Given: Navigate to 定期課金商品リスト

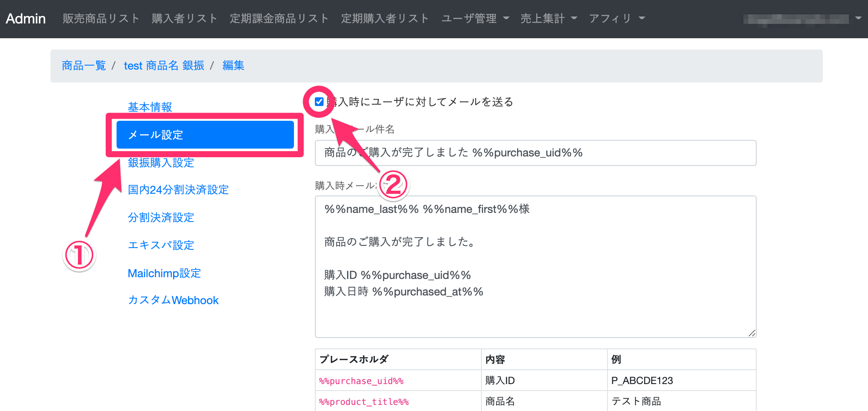Looking at the screenshot, I should 279,18.
